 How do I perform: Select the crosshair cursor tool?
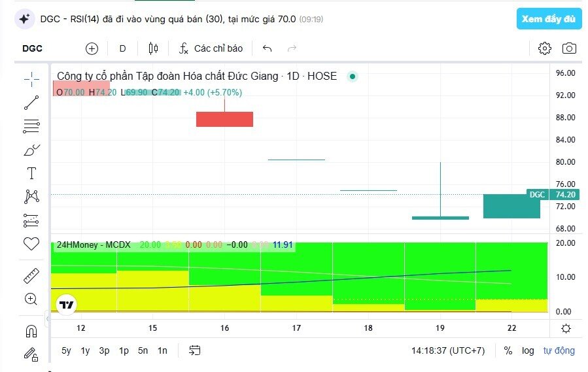point(31,79)
